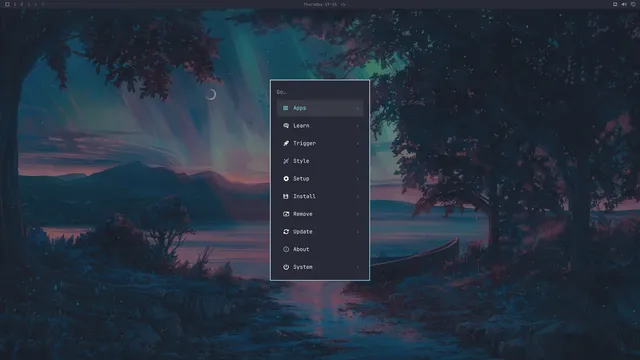
Task: Click the About info icon
Action: tap(286, 249)
